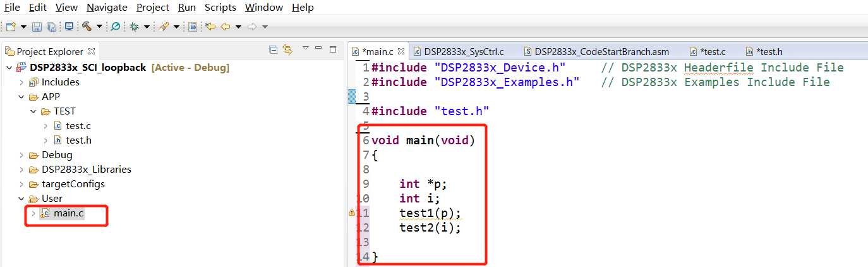Expand the test.c tree node
The width and height of the screenshot is (868, 267).
point(45,126)
